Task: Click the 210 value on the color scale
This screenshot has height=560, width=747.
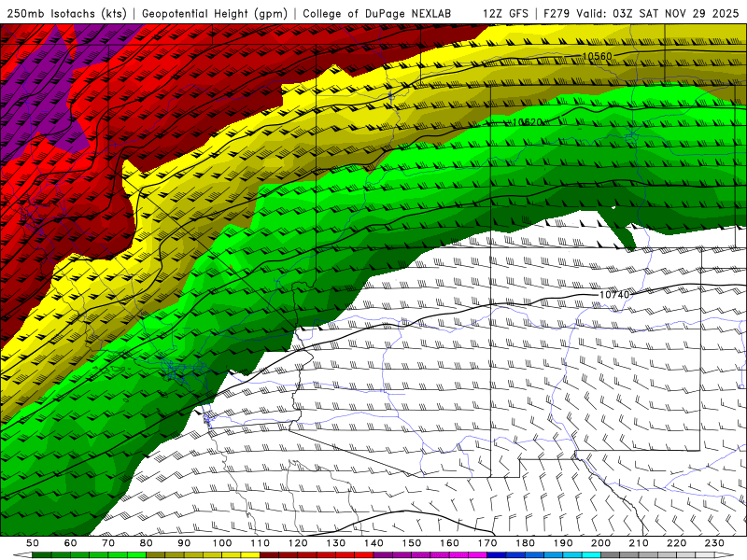Action: pyautogui.click(x=639, y=543)
